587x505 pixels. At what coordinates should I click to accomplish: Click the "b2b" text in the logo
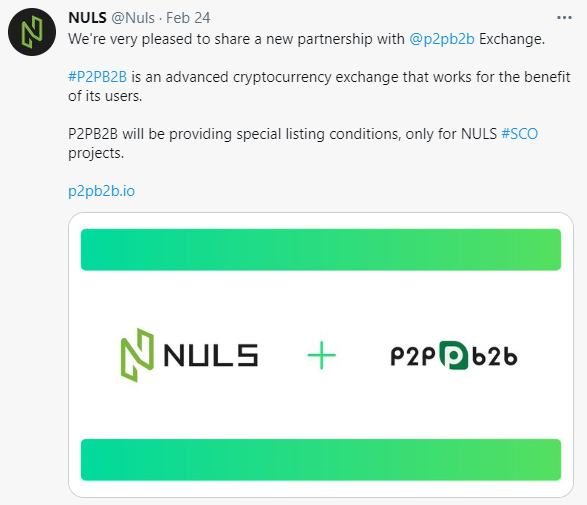pyautogui.click(x=495, y=356)
